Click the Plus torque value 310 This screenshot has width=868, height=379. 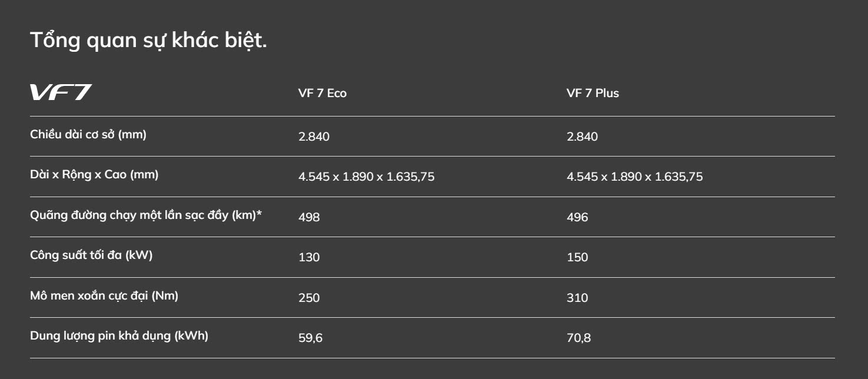click(x=577, y=298)
